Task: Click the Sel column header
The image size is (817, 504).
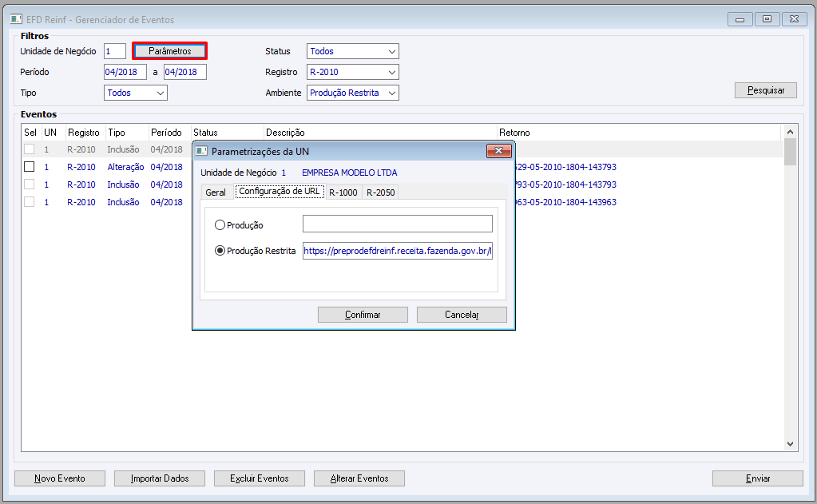Action: (x=30, y=133)
